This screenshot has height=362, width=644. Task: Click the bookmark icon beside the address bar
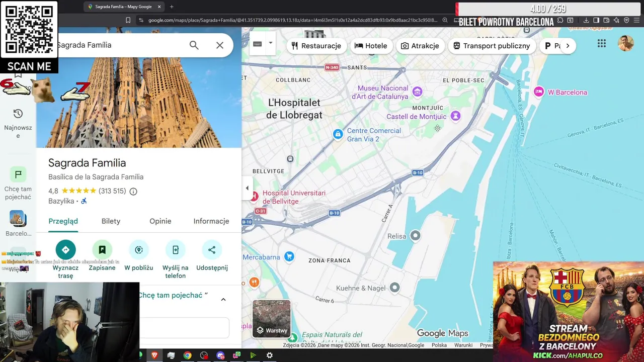point(128,20)
